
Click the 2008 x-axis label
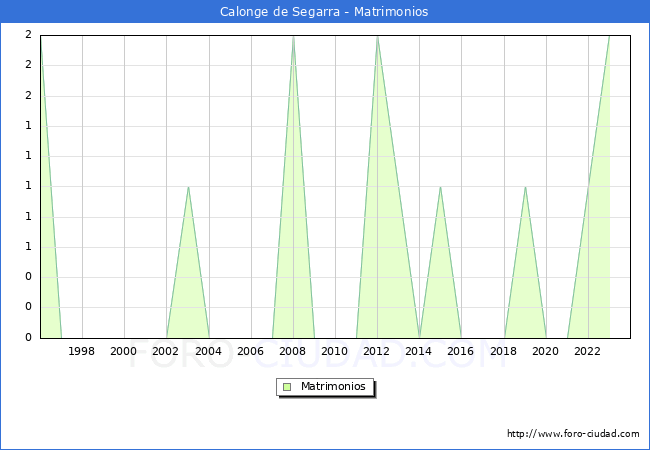[292, 351]
